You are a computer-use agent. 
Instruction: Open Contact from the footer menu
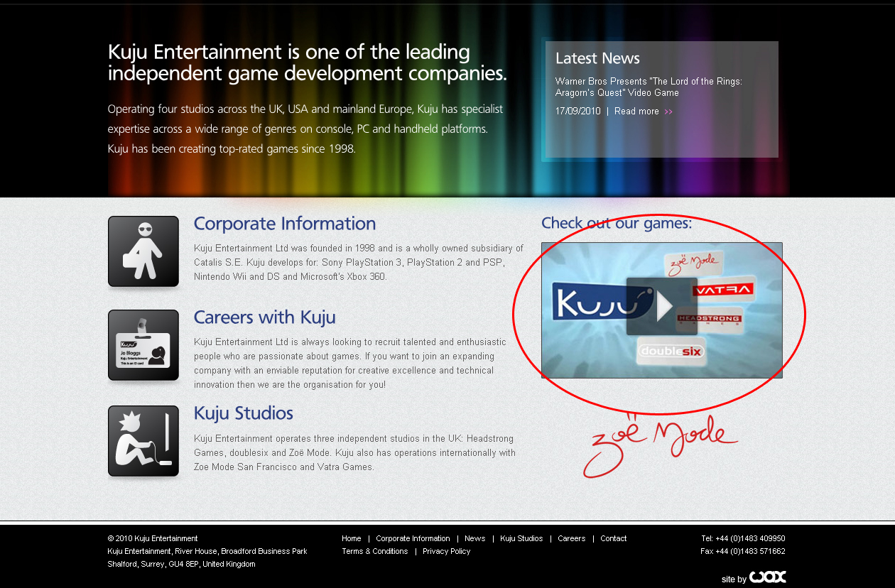[x=613, y=538]
